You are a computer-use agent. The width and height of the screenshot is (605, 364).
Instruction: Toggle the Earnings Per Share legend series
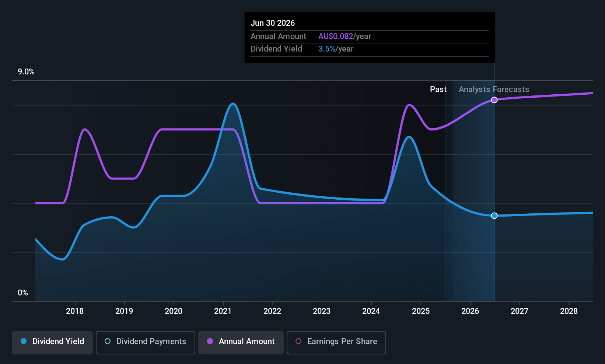point(336,343)
